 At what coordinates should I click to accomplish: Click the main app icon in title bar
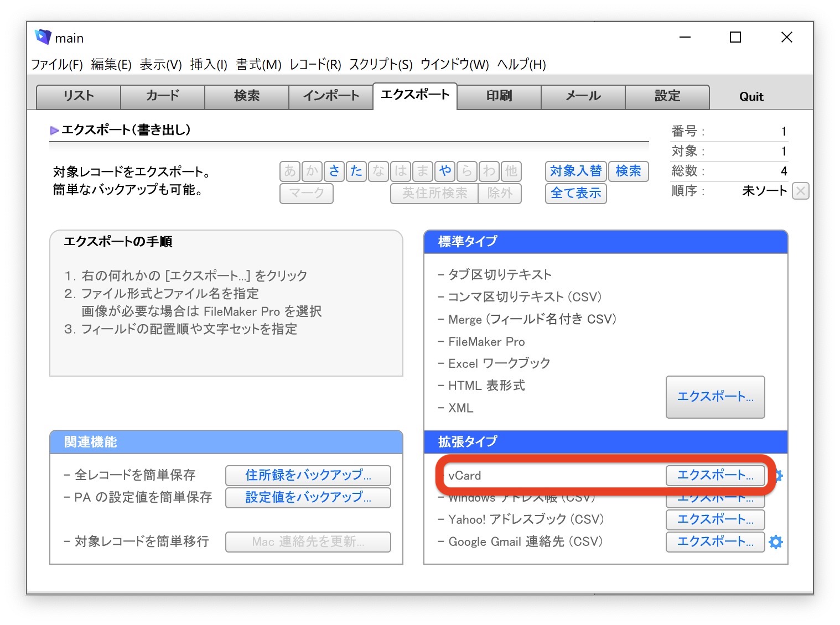(43, 37)
